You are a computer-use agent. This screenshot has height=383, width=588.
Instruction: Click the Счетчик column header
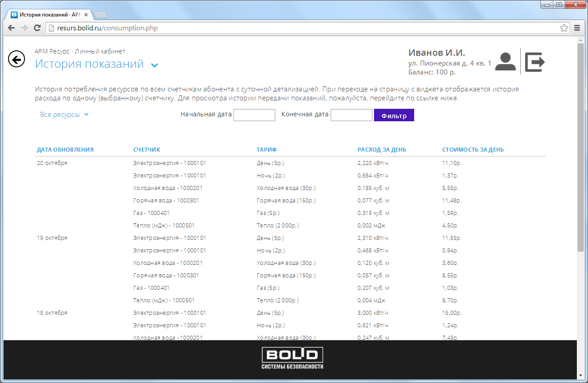click(x=147, y=150)
